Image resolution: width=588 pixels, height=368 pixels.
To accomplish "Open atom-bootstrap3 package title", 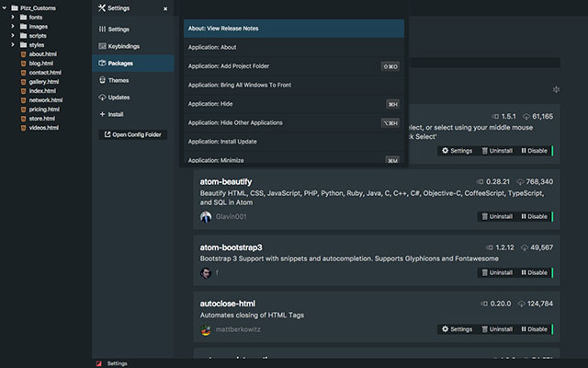I will (x=231, y=247).
